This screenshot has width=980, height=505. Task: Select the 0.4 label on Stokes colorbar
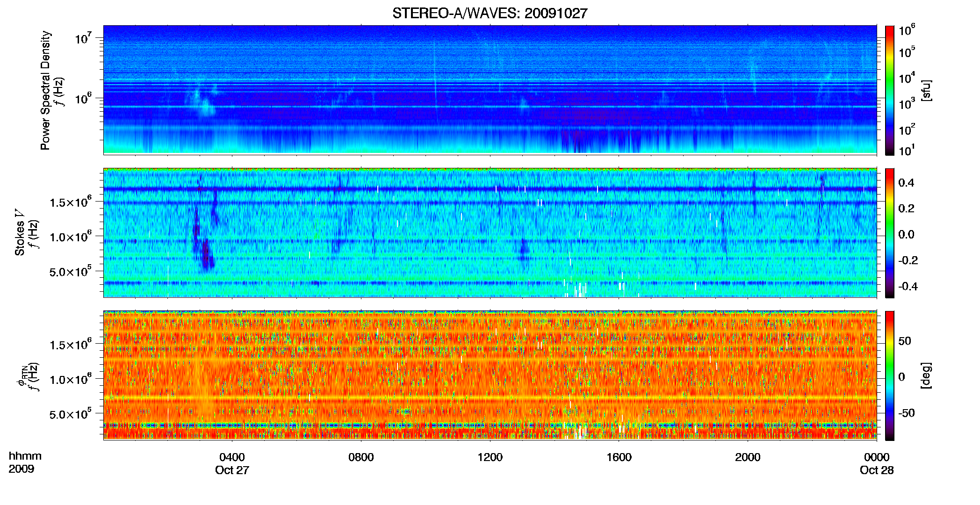pyautogui.click(x=907, y=183)
